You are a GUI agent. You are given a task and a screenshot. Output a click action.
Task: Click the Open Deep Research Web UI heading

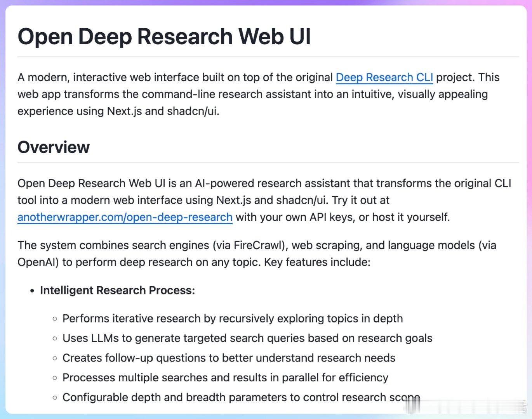tap(164, 36)
